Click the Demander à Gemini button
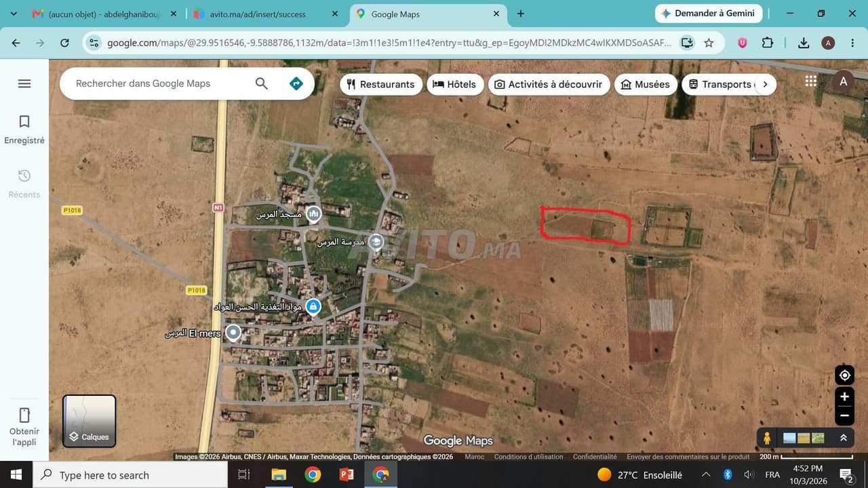 point(709,14)
